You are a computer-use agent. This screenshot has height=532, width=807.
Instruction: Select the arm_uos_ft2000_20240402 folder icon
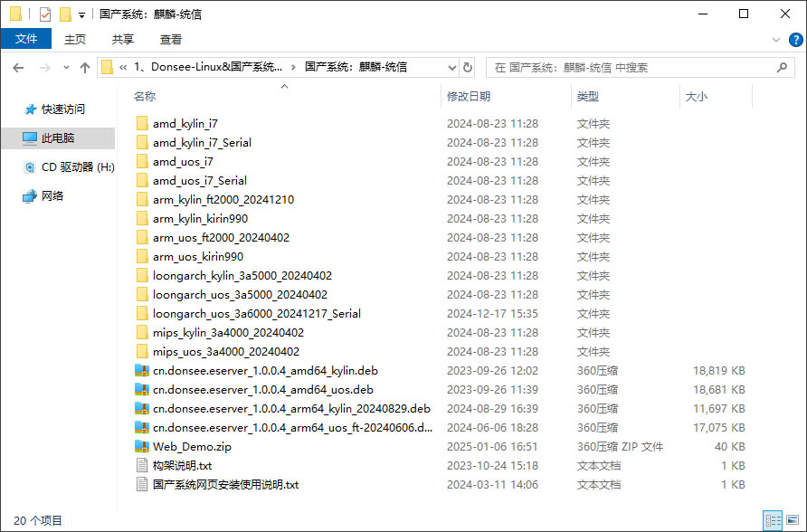(143, 238)
